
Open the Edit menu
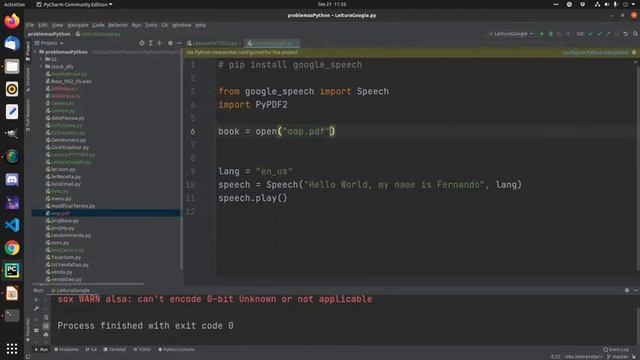pyautogui.click(x=43, y=25)
